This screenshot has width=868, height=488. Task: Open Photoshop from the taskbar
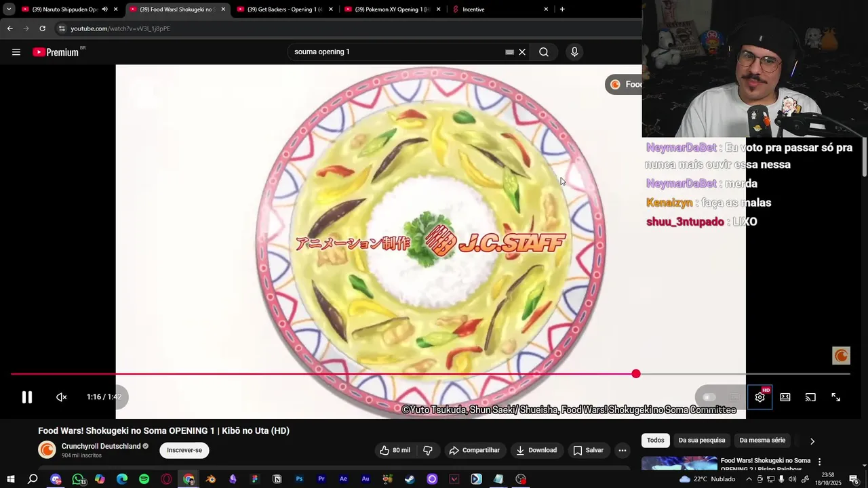[299, 479]
